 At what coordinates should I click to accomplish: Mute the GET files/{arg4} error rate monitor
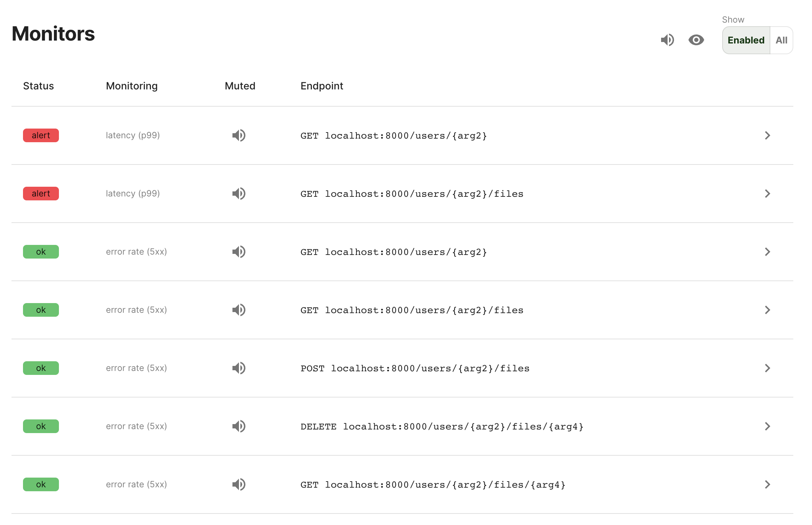[239, 484]
